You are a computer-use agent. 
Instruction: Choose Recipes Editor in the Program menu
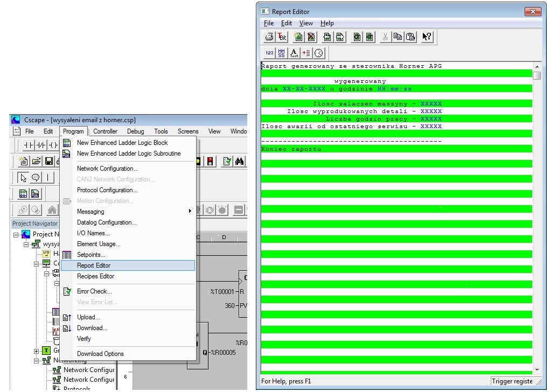click(128, 276)
